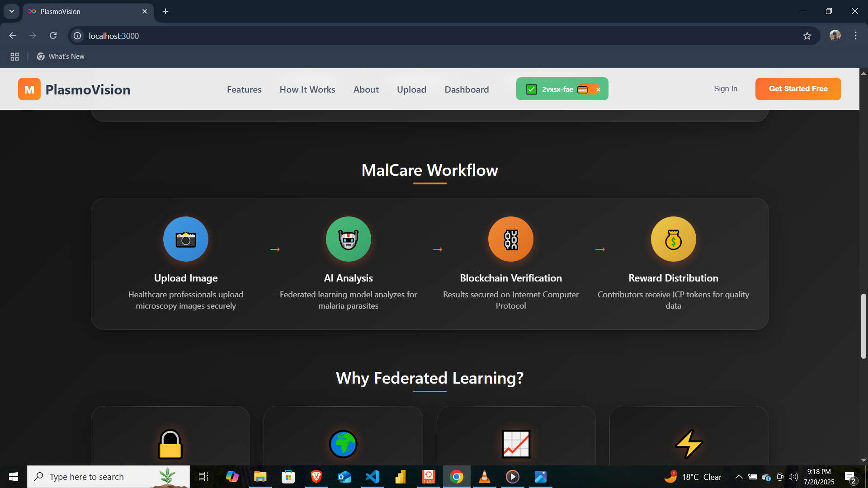Click the lightning bolt icon card
The width and height of the screenshot is (868, 488).
click(x=689, y=444)
